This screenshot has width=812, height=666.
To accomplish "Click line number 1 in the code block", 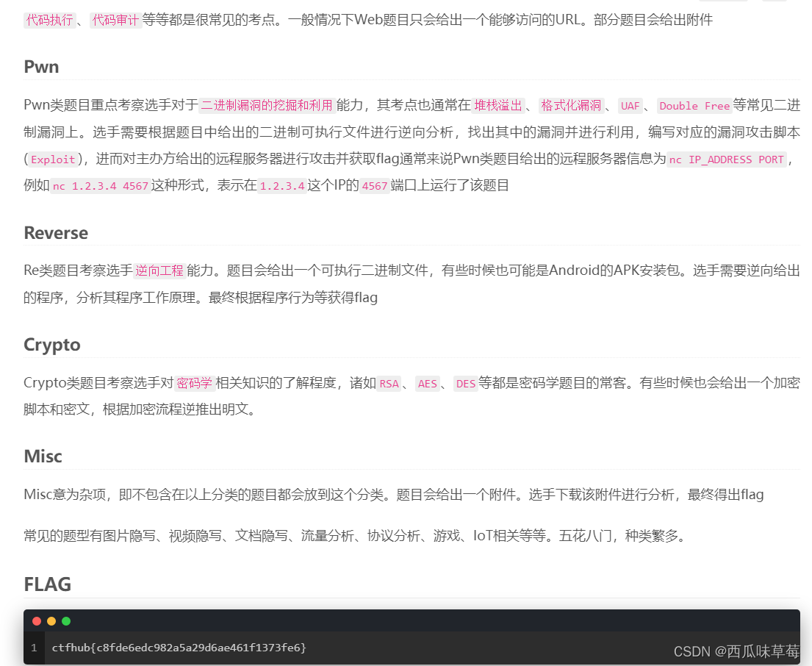I will 34,648.
